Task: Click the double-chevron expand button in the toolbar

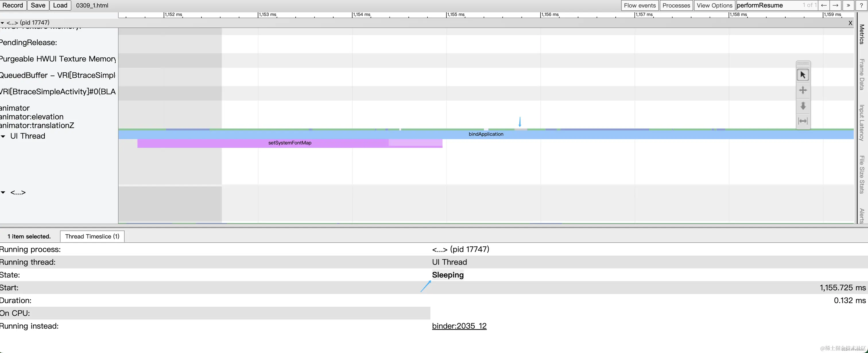Action: click(x=848, y=5)
